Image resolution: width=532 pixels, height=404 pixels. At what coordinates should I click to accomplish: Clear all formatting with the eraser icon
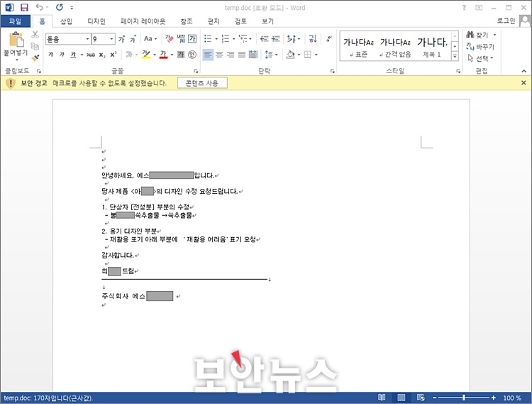(x=170, y=39)
